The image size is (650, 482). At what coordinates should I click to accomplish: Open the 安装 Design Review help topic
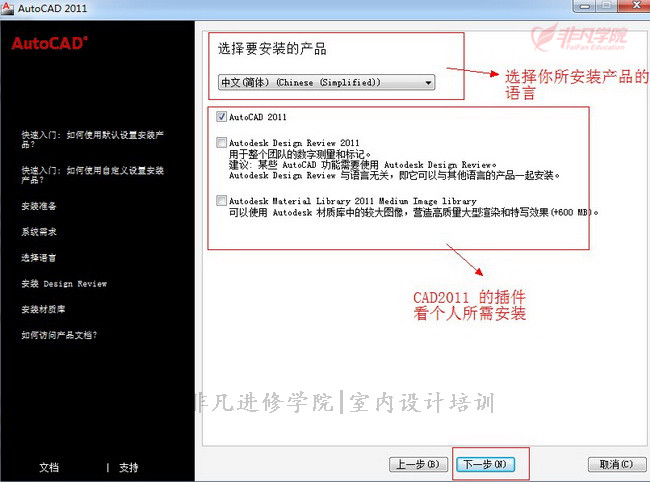[64, 284]
